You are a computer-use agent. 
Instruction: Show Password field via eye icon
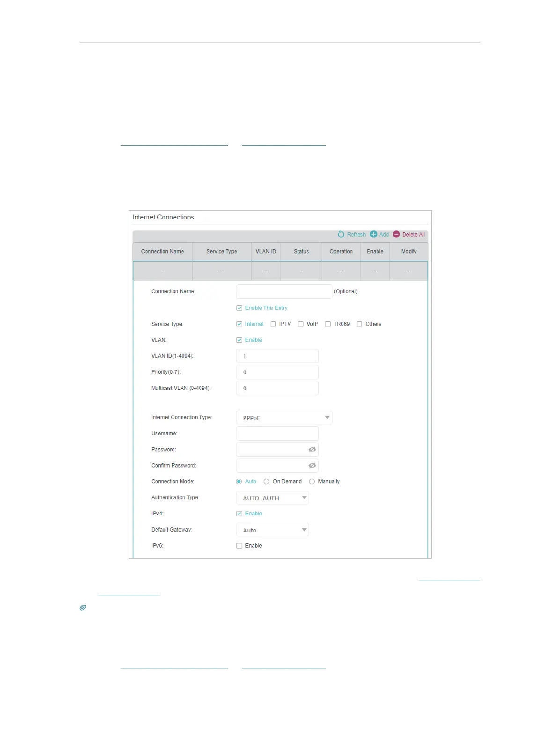point(312,450)
